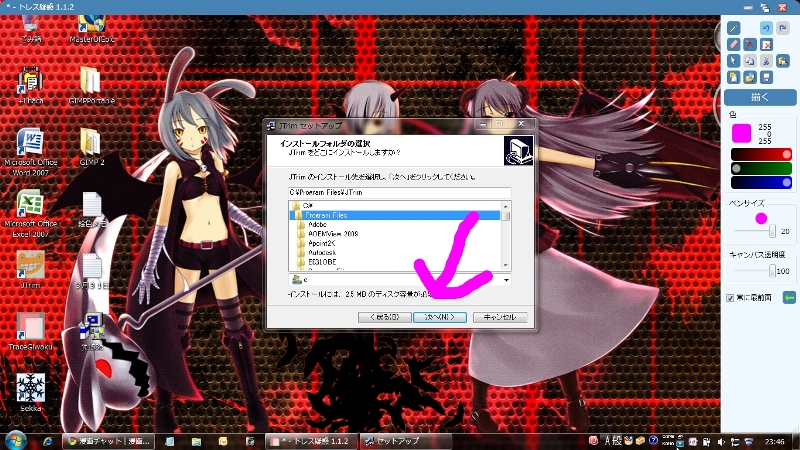The image size is (800, 450).
Task: Select the pencil drawing tool
Action: [x=733, y=28]
